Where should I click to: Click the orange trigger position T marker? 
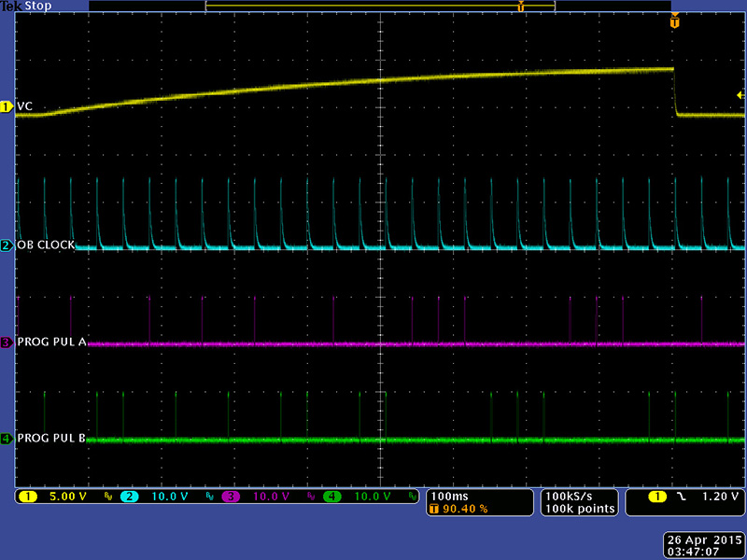coord(674,21)
